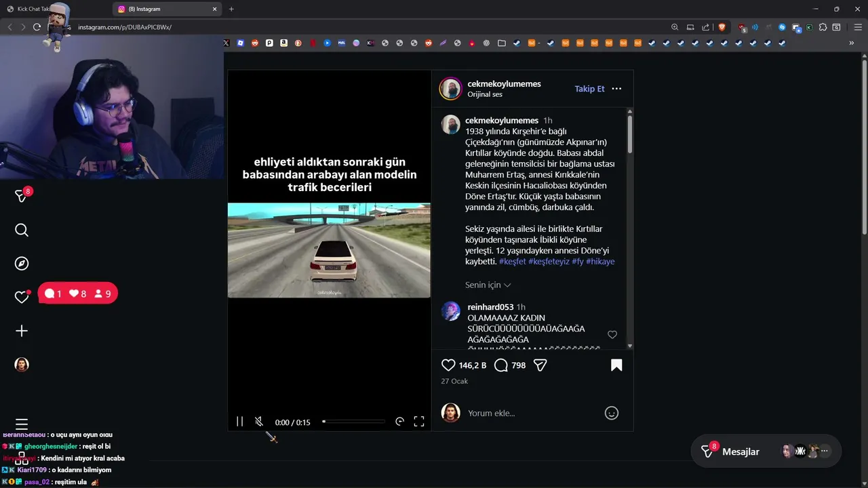Share the post via paper-plane icon

pos(540,365)
